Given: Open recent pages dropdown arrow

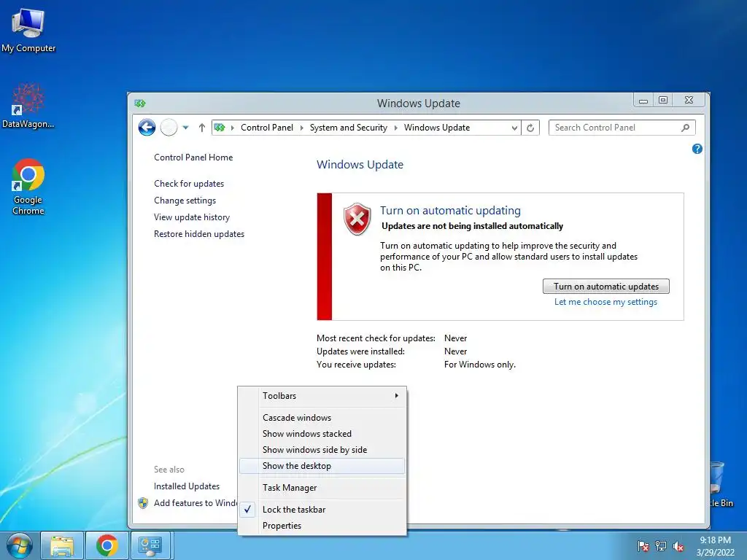Looking at the screenshot, I should [186, 128].
